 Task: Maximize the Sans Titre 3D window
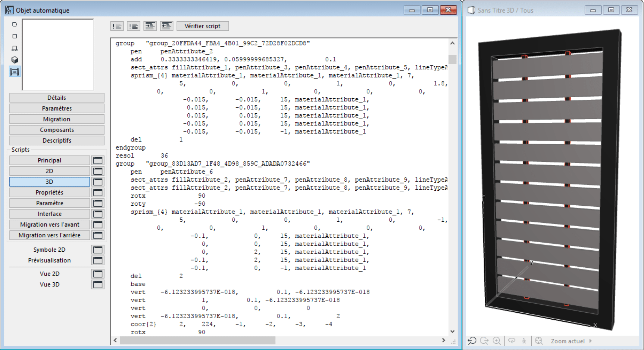pyautogui.click(x=611, y=10)
